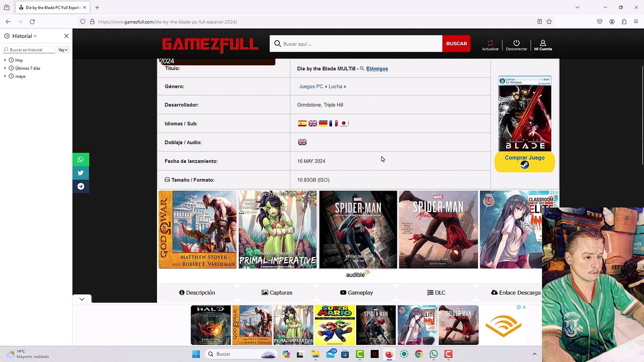Screen dimensions: 644x362
Task: Collapse the bottom ad with the chevron
Action: coord(82,299)
